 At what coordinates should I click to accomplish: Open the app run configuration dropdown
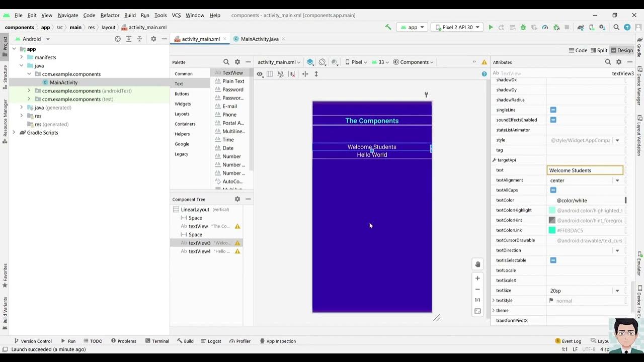[412, 27]
